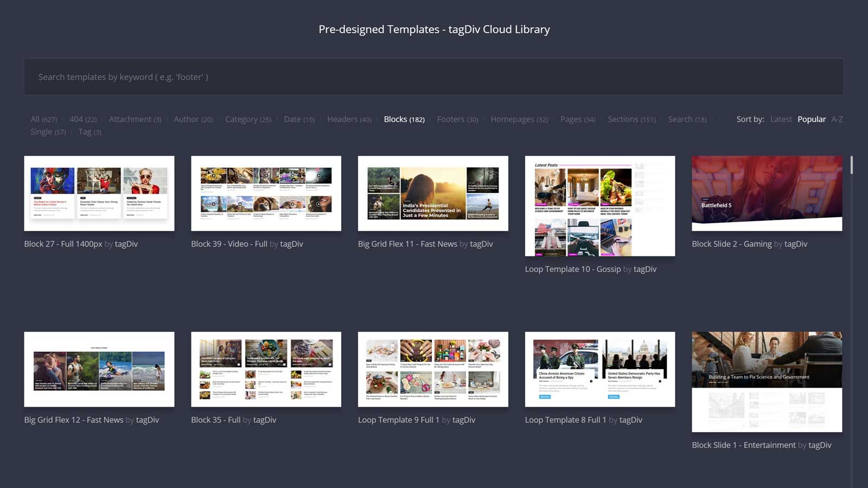The image size is (868, 488).
Task: Open the Block Slide 2 Gaming preview
Action: (x=767, y=194)
